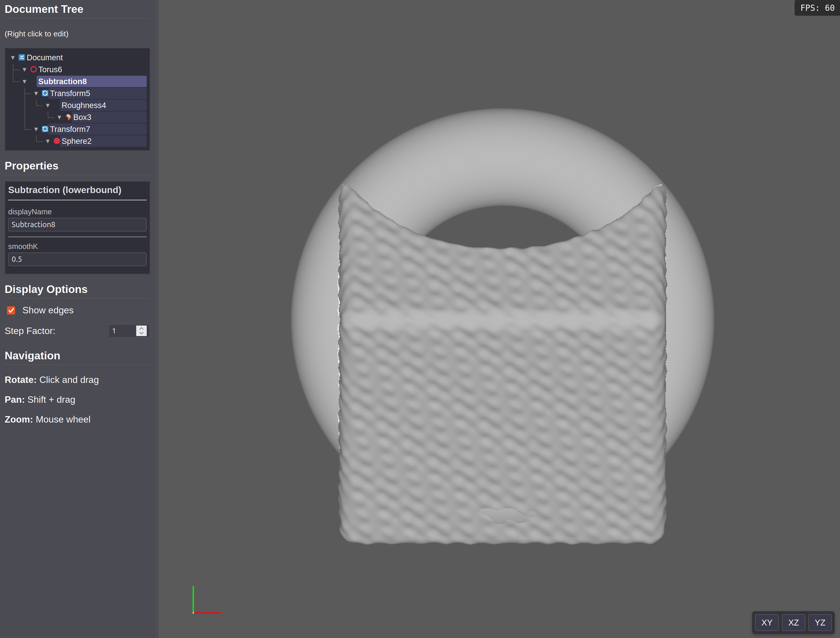Decrease Step Factor with down arrow

click(141, 334)
